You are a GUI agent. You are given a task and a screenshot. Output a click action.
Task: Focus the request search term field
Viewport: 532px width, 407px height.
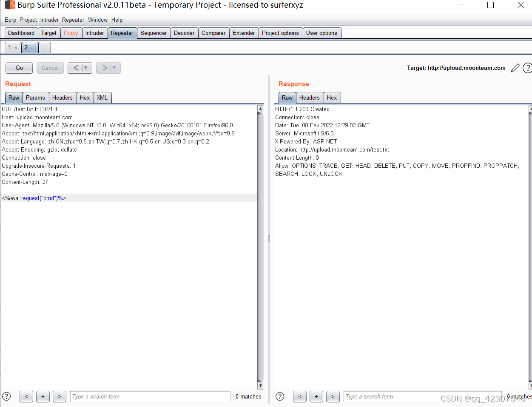[150, 396]
